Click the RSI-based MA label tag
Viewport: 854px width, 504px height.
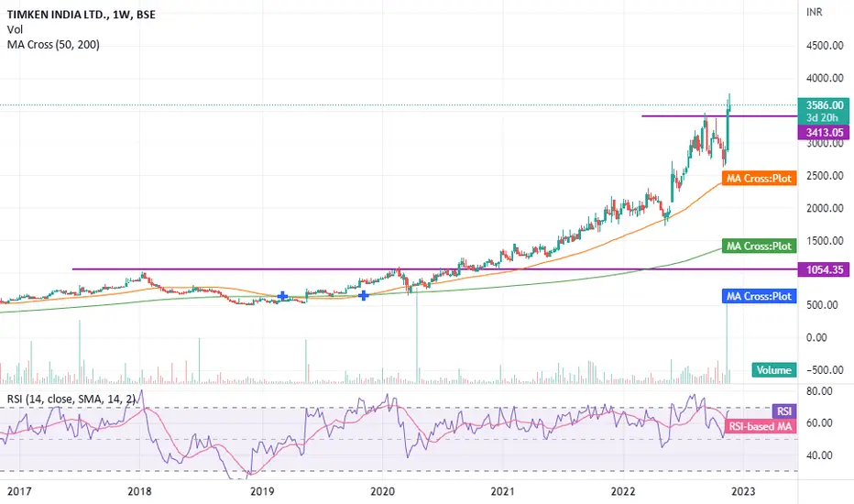[761, 426]
